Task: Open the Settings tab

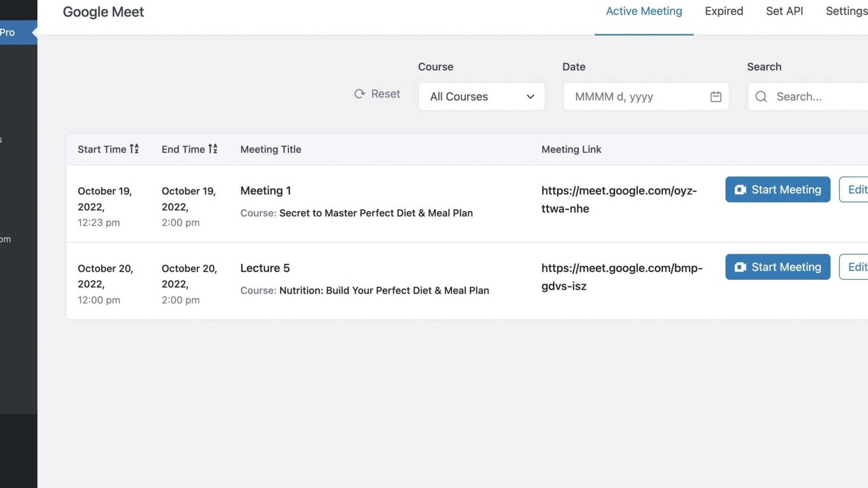Action: (x=846, y=11)
